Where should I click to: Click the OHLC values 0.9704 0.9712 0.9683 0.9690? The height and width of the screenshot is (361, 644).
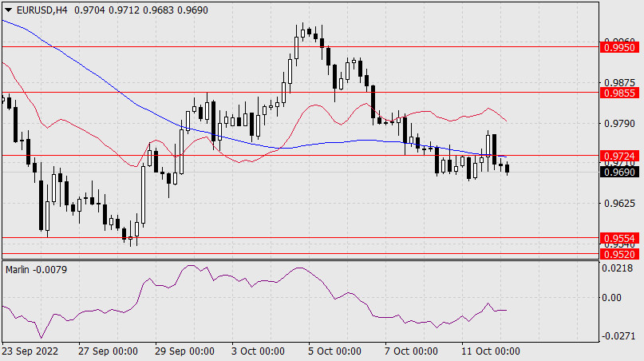[141, 10]
